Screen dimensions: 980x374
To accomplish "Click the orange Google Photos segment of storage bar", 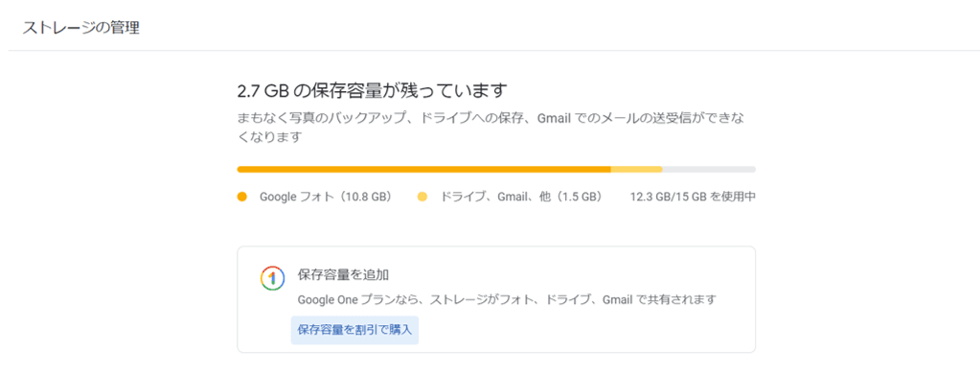I will point(423,169).
